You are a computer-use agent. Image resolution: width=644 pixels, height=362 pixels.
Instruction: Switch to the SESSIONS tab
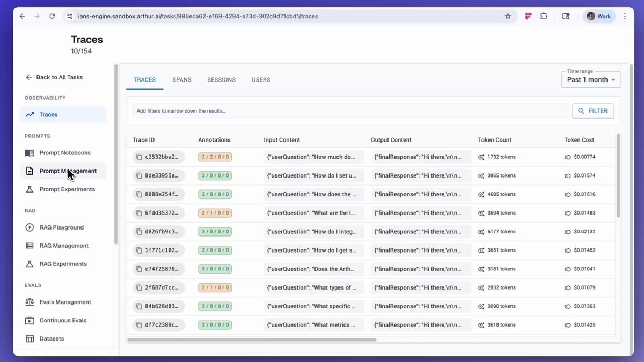click(222, 79)
